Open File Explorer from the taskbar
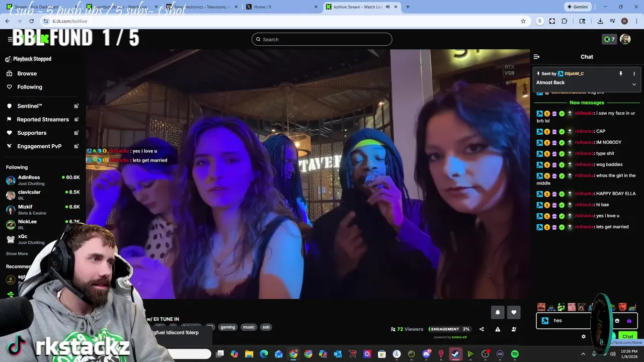Screen dimensions: 644x362 pyautogui.click(x=249, y=354)
